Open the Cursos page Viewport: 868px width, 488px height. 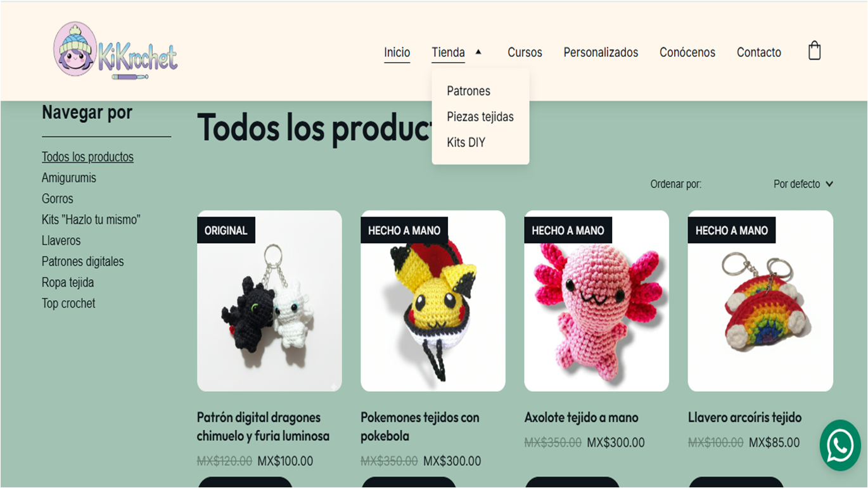(x=525, y=53)
